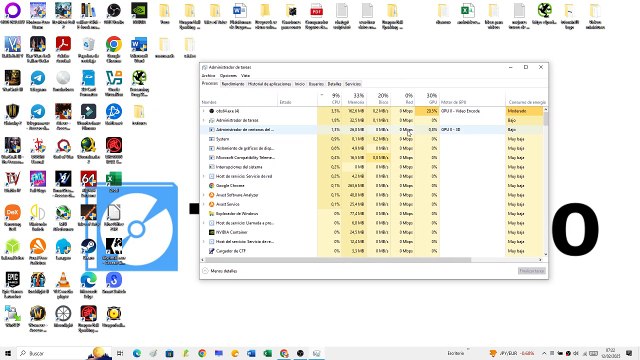The image size is (640, 360).
Task: Sort processes by the Memoria column
Action: (354, 98)
